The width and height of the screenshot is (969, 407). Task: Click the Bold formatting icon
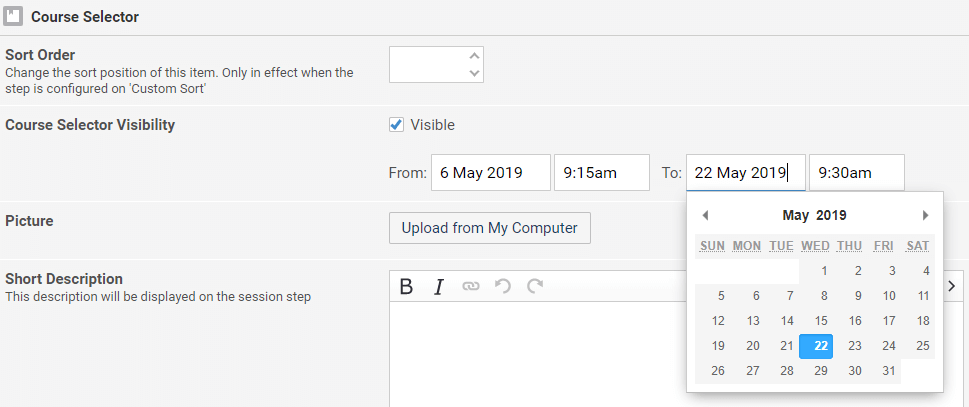click(406, 287)
